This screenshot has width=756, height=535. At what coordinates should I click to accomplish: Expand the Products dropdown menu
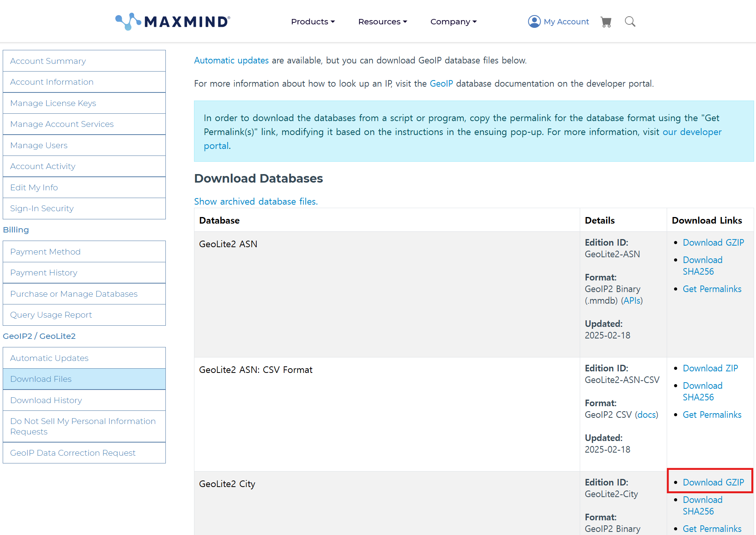[313, 22]
